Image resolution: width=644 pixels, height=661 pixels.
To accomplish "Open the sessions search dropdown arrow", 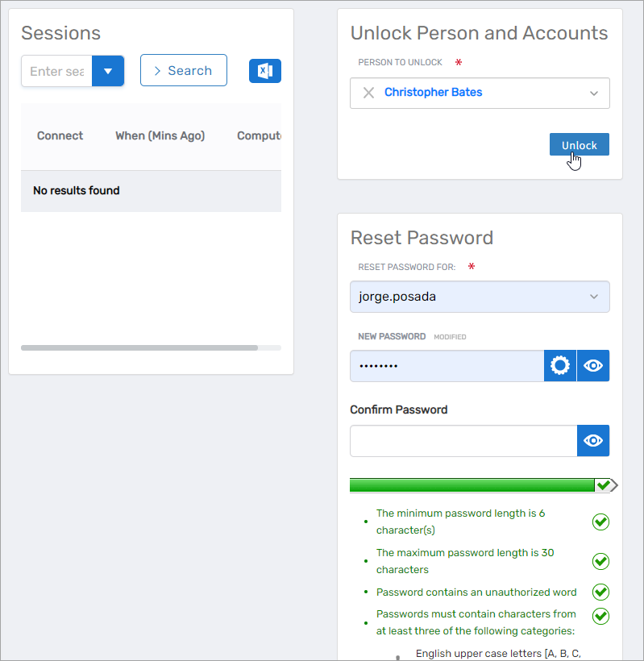I will click(x=107, y=70).
